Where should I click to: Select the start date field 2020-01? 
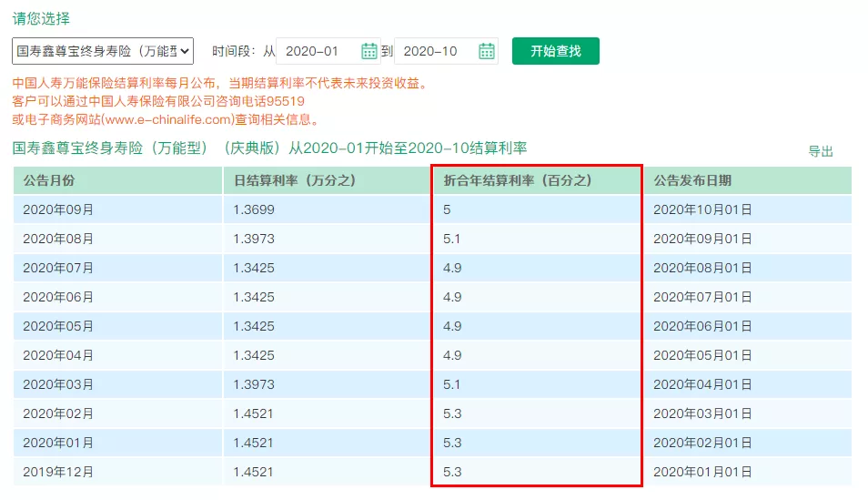pos(318,51)
